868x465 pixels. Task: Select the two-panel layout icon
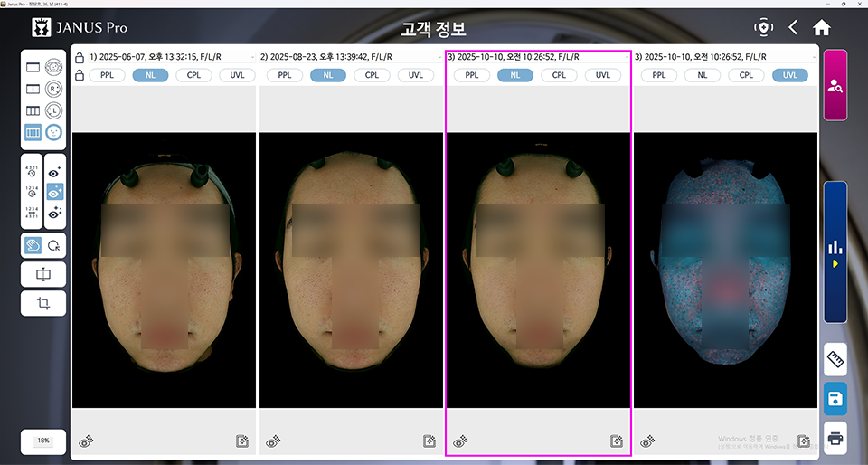tap(33, 89)
